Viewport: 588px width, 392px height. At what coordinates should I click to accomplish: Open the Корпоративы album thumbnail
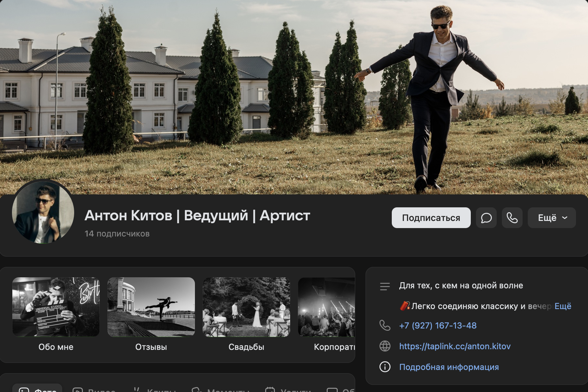coord(326,307)
